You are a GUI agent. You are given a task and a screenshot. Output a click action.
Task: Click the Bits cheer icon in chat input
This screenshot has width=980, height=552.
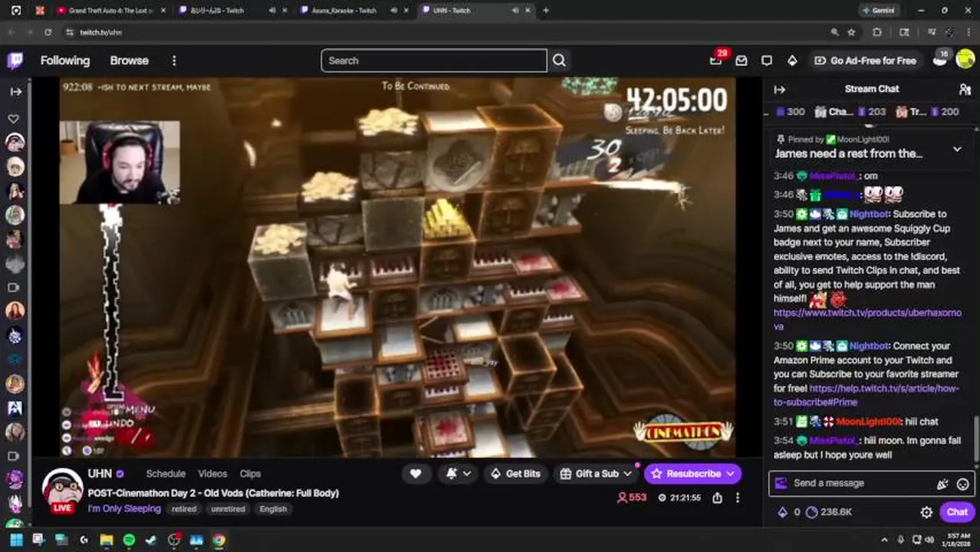(x=942, y=484)
